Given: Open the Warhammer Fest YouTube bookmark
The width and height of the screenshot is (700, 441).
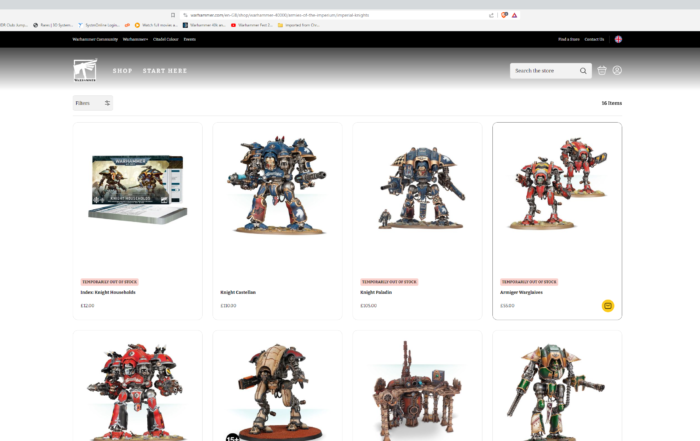Looking at the screenshot, I should click(x=251, y=25).
